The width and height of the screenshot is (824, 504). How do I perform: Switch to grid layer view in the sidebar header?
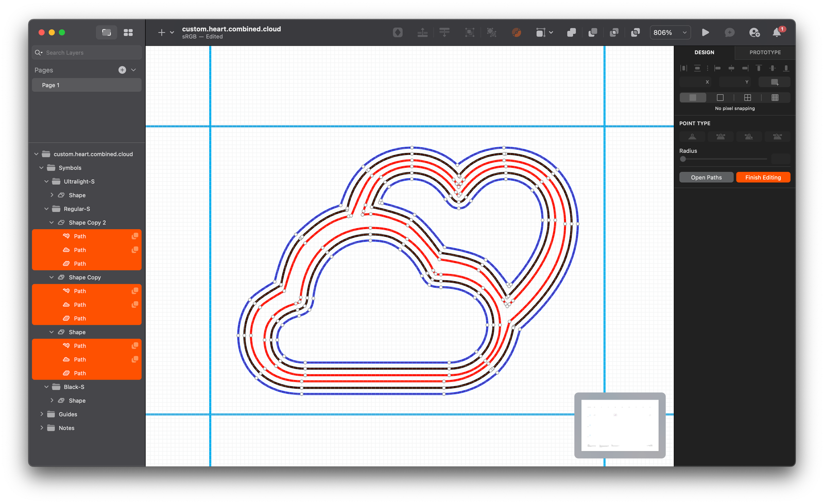pos(128,32)
